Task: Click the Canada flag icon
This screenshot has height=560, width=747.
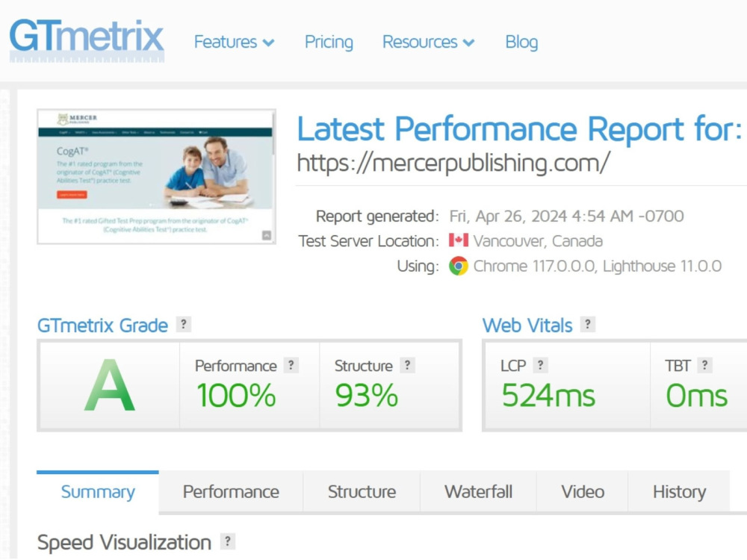Action: (x=459, y=240)
